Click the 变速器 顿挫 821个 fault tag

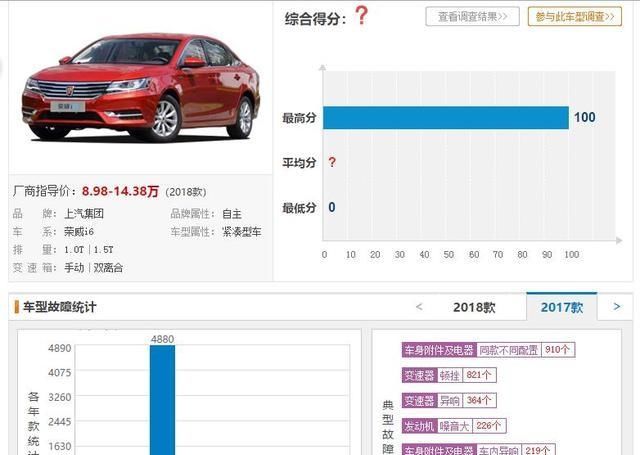click(x=449, y=375)
